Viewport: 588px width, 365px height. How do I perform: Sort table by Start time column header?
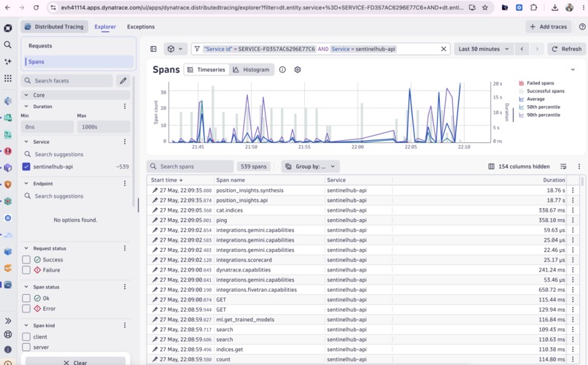[x=167, y=180]
